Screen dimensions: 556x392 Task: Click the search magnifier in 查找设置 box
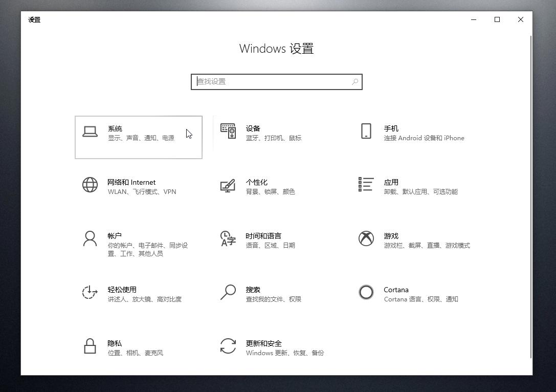point(355,81)
